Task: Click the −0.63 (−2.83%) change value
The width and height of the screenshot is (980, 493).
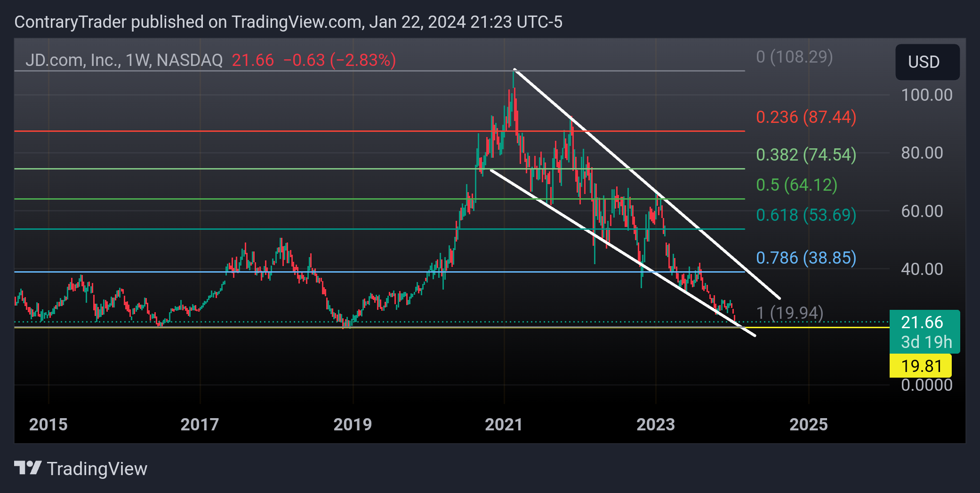Action: point(339,60)
